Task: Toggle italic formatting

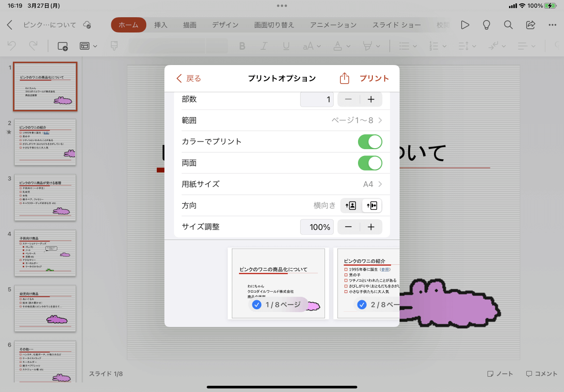Action: (x=264, y=46)
